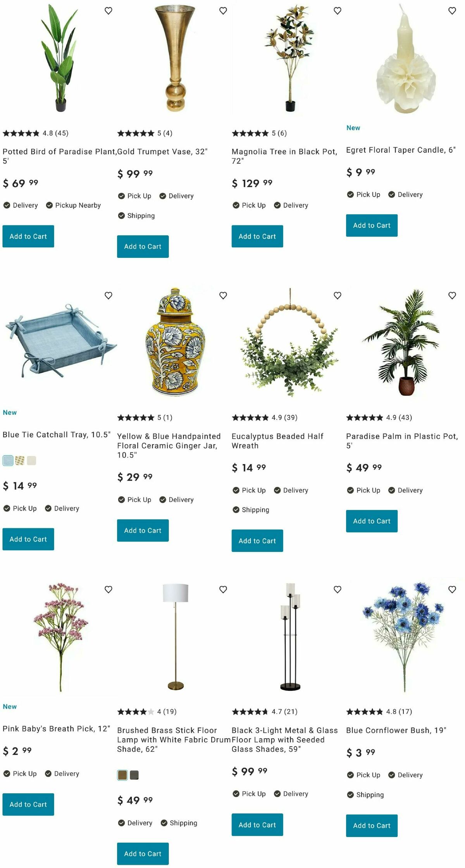Image resolution: width=465 pixels, height=868 pixels.
Task: Add Gold Trumpet Vase to cart
Action: point(143,247)
